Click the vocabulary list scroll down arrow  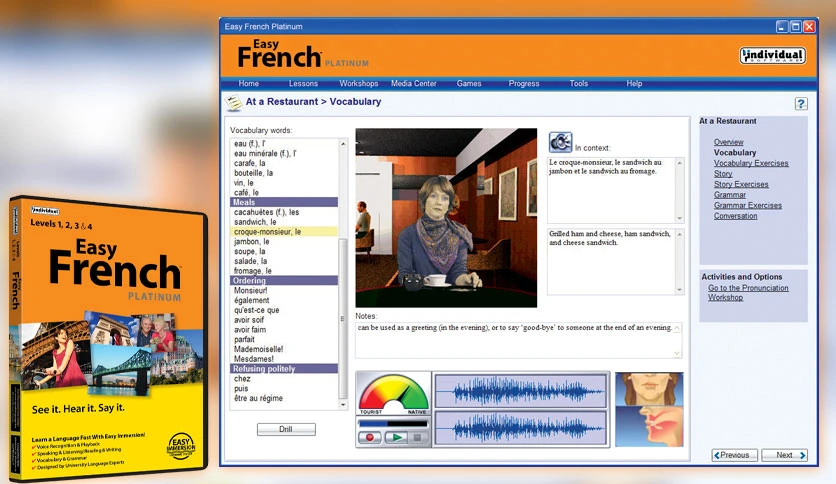(x=343, y=405)
